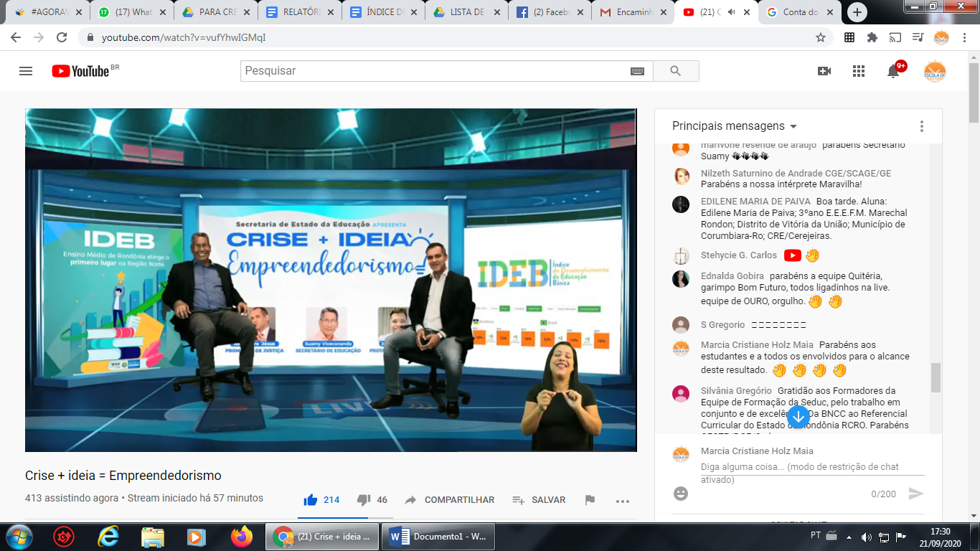The width and height of the screenshot is (980, 551).
Task: Open Firefox from the taskbar
Action: 242,536
